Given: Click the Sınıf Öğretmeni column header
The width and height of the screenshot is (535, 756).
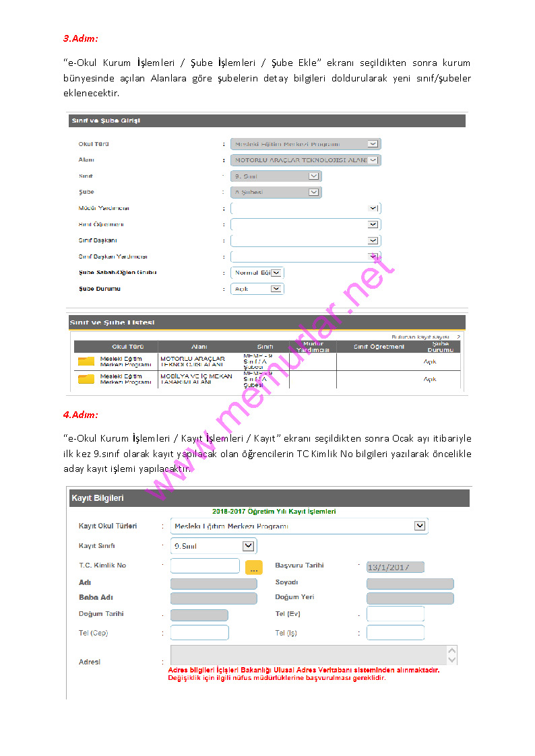Looking at the screenshot, I should (379, 347).
